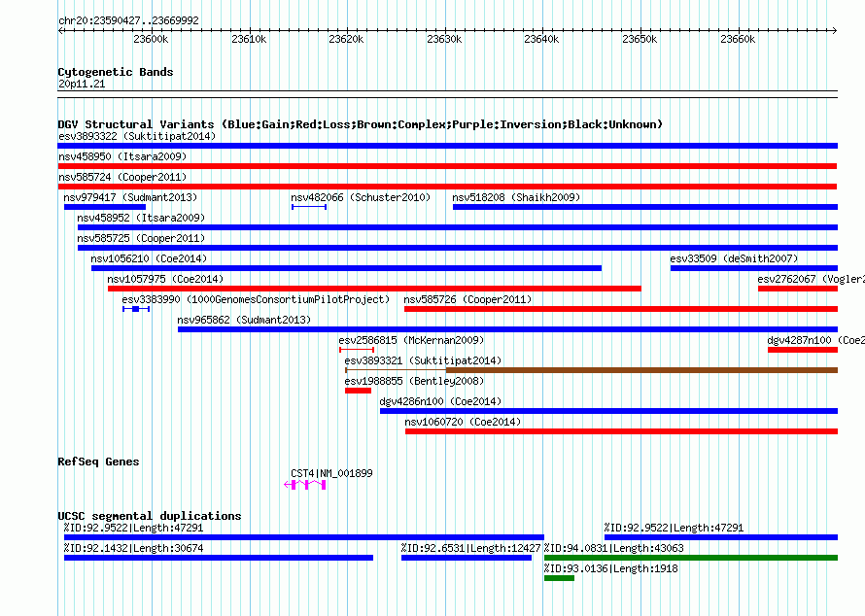Click the esv2586815 (McKernan2009) label
865x616 pixels.
pyautogui.click(x=411, y=340)
